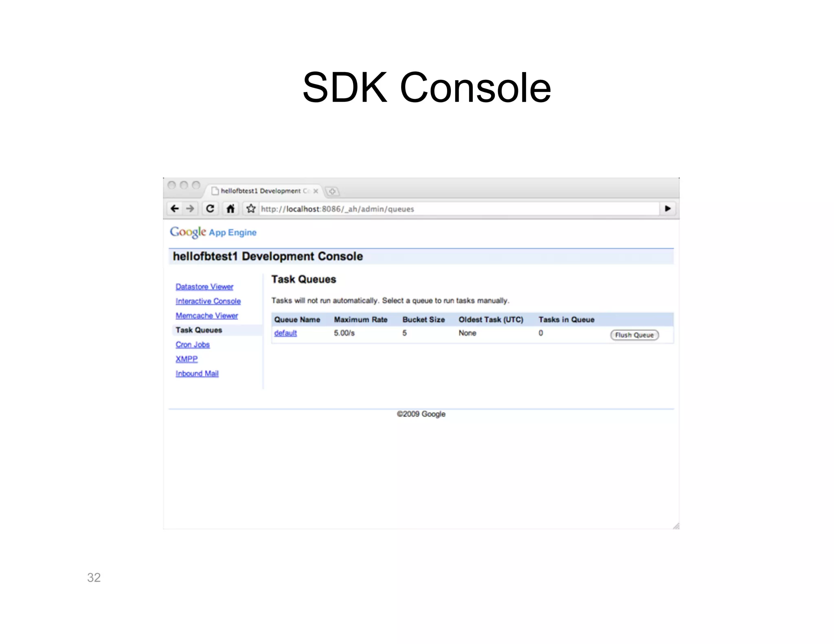Click the Bucket Size column header
Image resolution: width=834 pixels, height=644 pixels.
click(x=424, y=320)
